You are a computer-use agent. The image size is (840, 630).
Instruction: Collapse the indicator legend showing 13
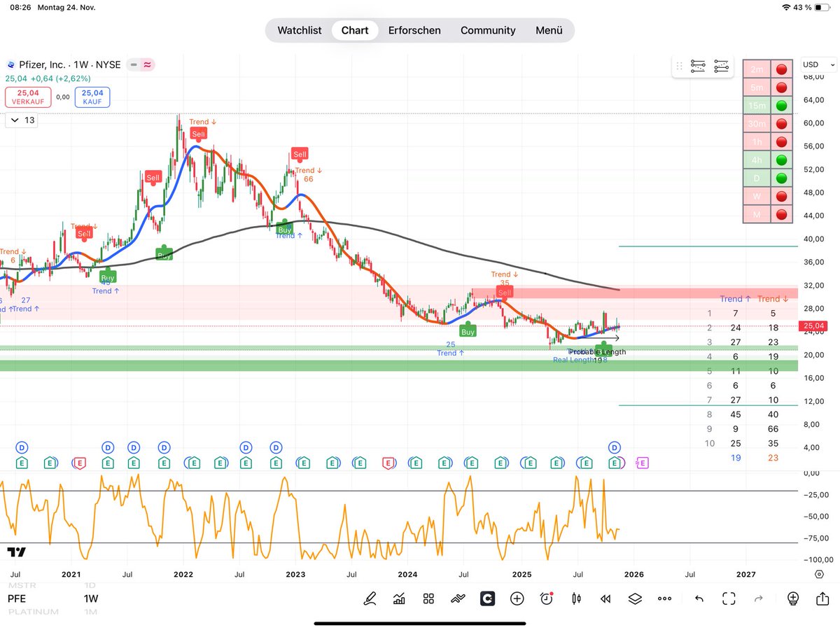pyautogui.click(x=21, y=120)
